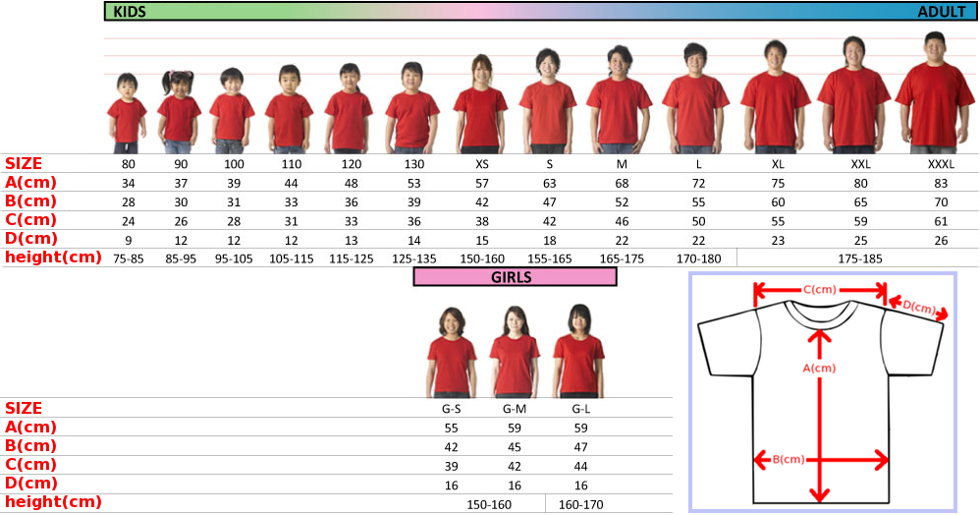Click the man modeling size XL
This screenshot has height=515, width=980.
pyautogui.click(x=775, y=97)
